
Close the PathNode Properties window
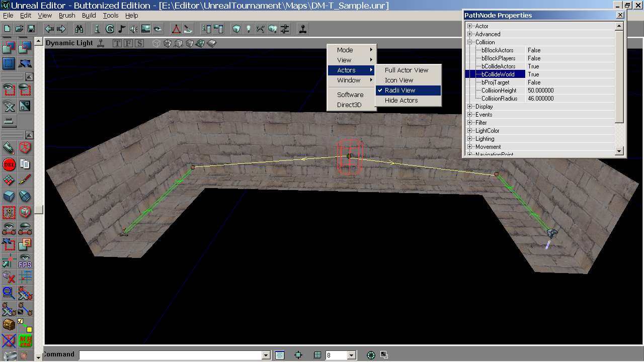tap(620, 15)
